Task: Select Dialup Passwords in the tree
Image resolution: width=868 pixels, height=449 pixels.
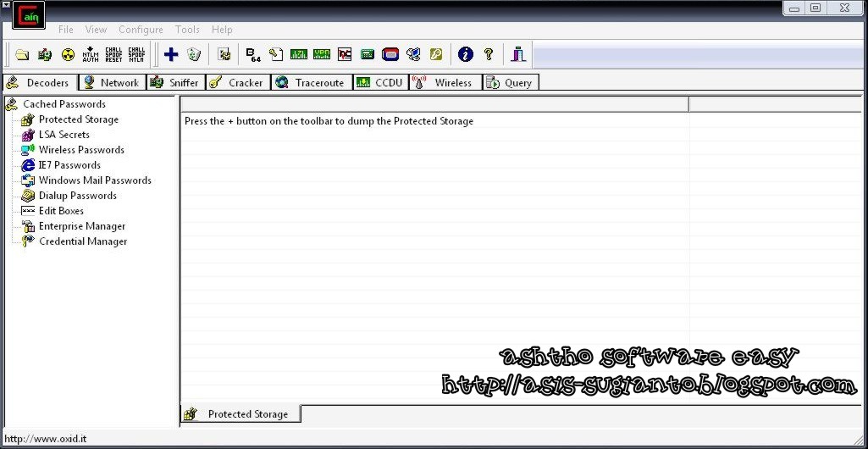Action: coord(78,196)
